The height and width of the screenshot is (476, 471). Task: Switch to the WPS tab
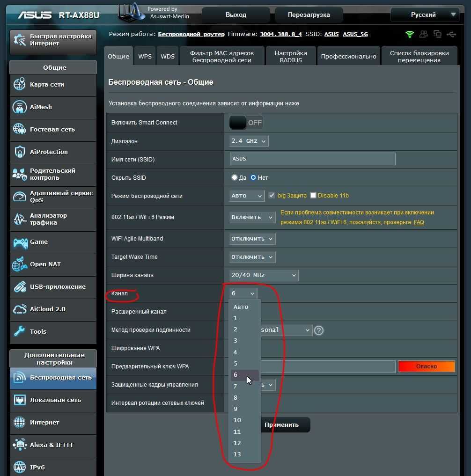(145, 57)
